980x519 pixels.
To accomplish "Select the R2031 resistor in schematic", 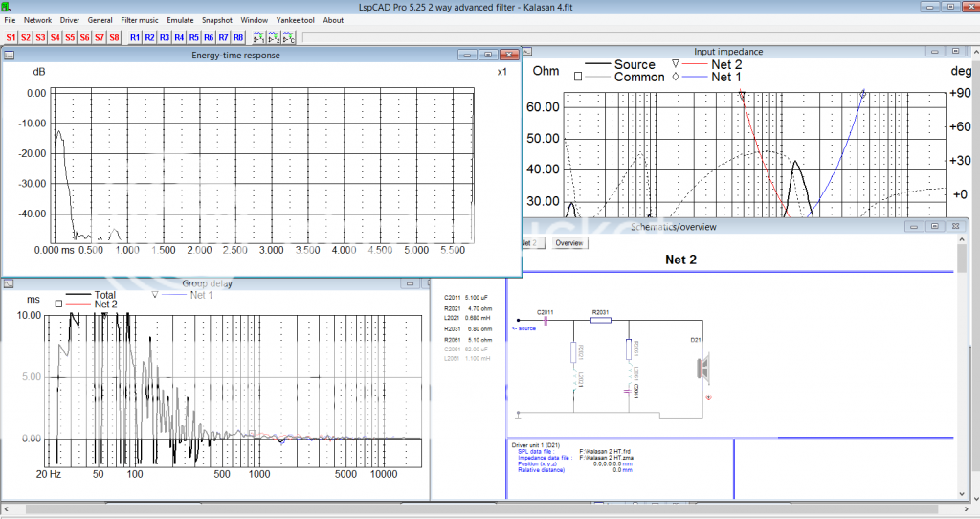I will pos(601,320).
